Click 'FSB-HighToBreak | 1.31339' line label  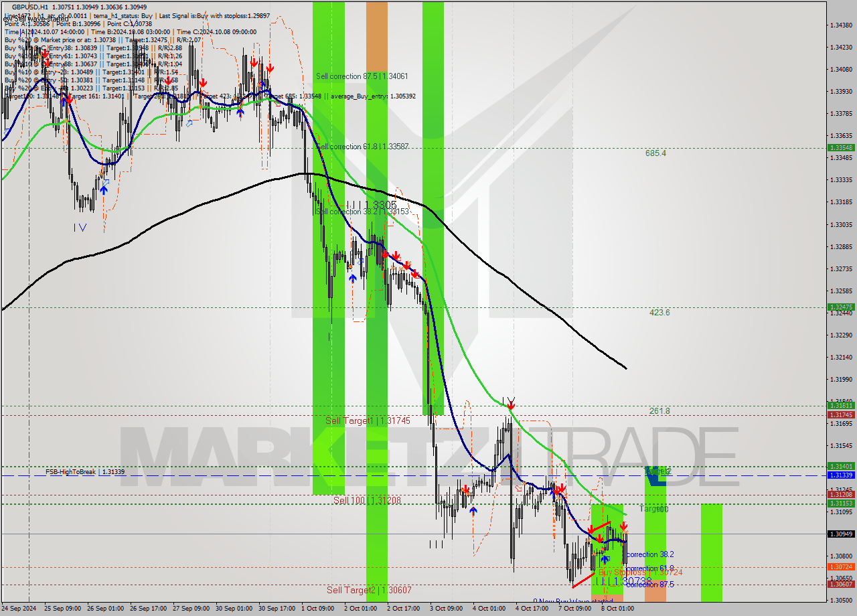click(85, 472)
